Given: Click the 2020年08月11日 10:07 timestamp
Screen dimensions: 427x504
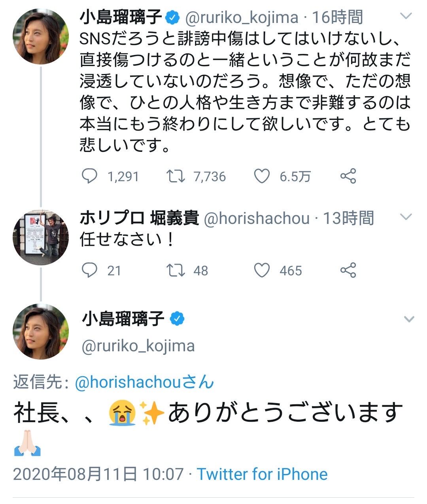Looking at the screenshot, I should 98,474.
